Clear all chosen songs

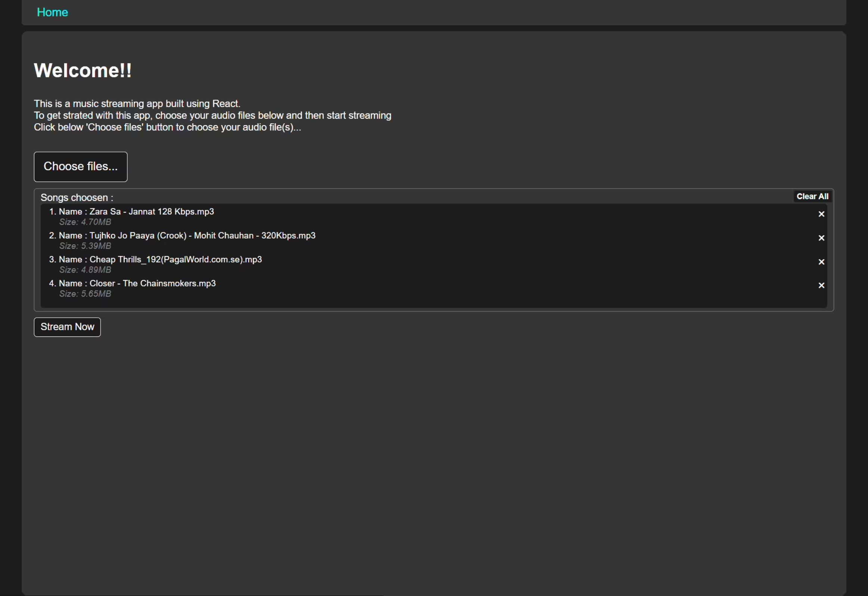pyautogui.click(x=812, y=196)
